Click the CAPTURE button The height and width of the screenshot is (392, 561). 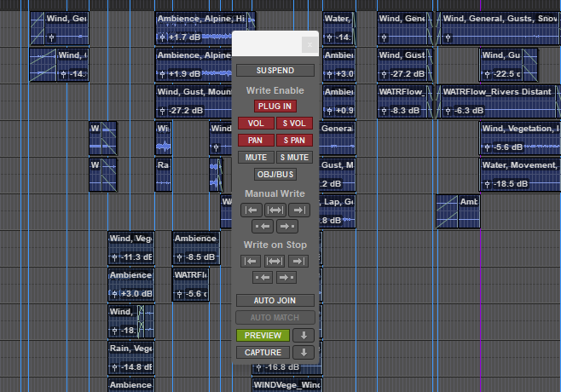click(x=263, y=352)
